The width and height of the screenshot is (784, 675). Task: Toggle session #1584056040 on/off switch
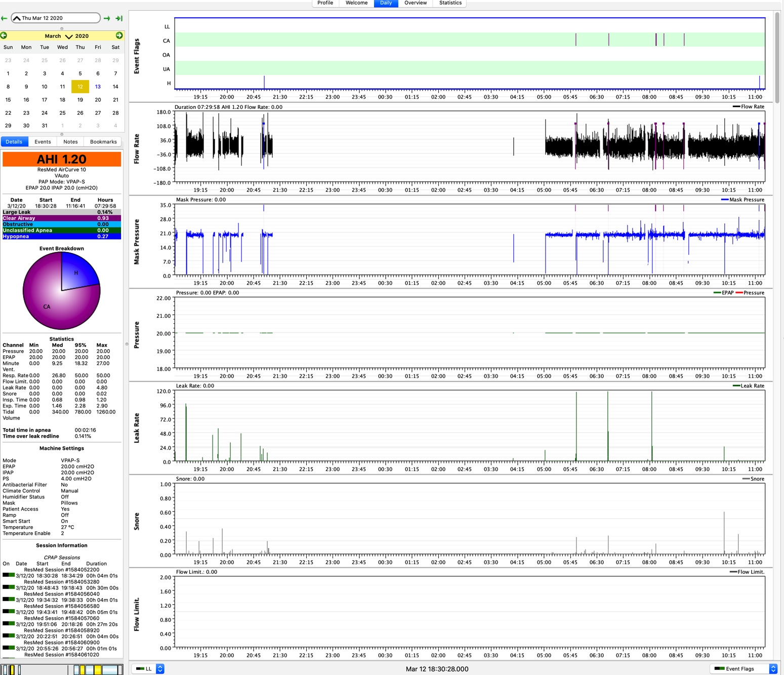(x=9, y=599)
